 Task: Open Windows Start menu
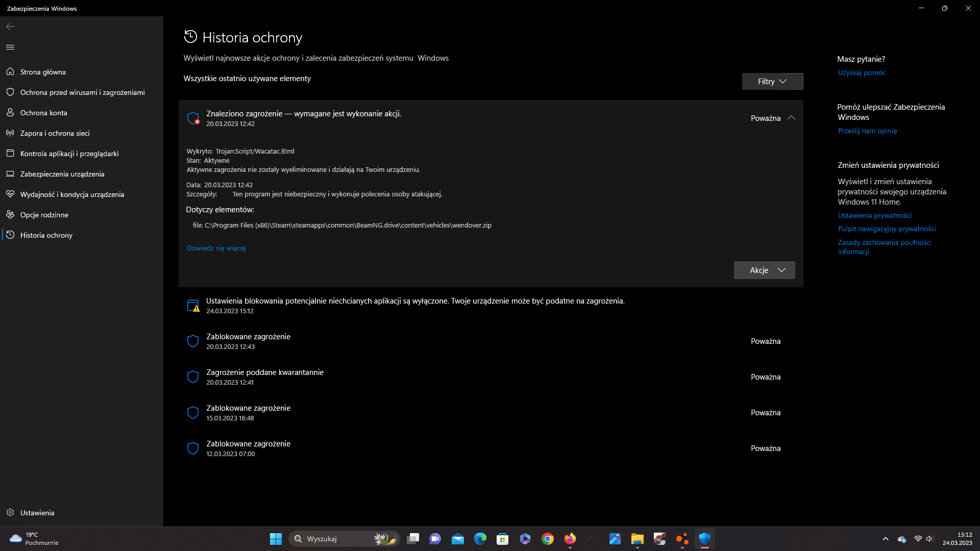click(276, 539)
